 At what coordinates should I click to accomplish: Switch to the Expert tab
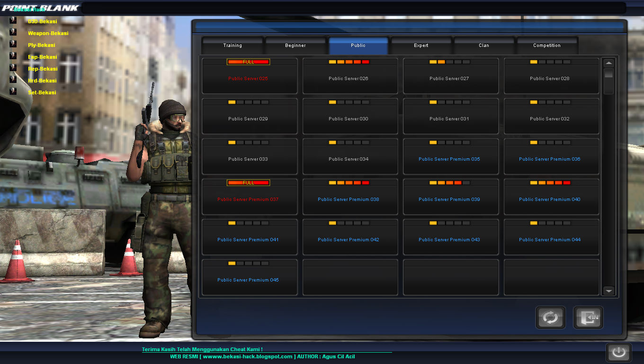tap(420, 45)
